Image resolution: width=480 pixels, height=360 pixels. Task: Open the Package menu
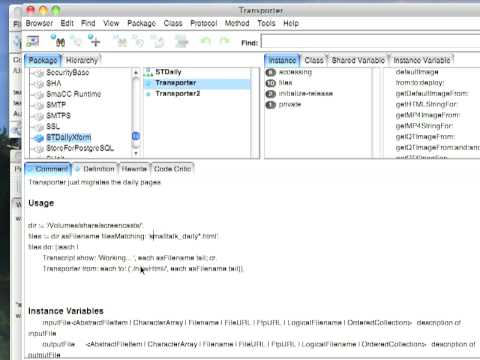(141, 23)
